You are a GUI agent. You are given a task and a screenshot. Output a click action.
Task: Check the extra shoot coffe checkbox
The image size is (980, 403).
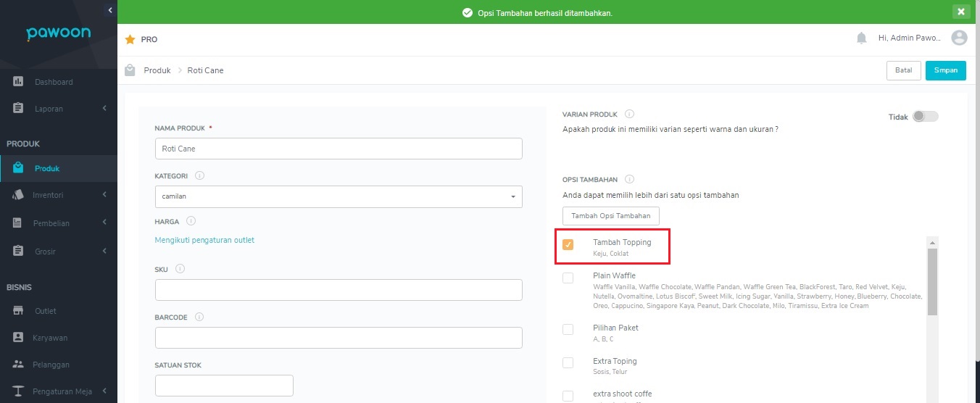[x=568, y=396]
